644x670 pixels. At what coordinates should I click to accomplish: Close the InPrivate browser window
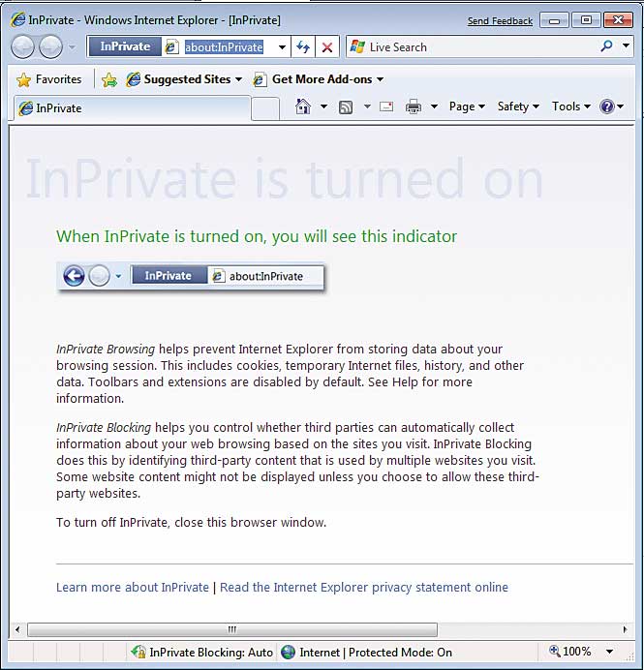pos(618,20)
